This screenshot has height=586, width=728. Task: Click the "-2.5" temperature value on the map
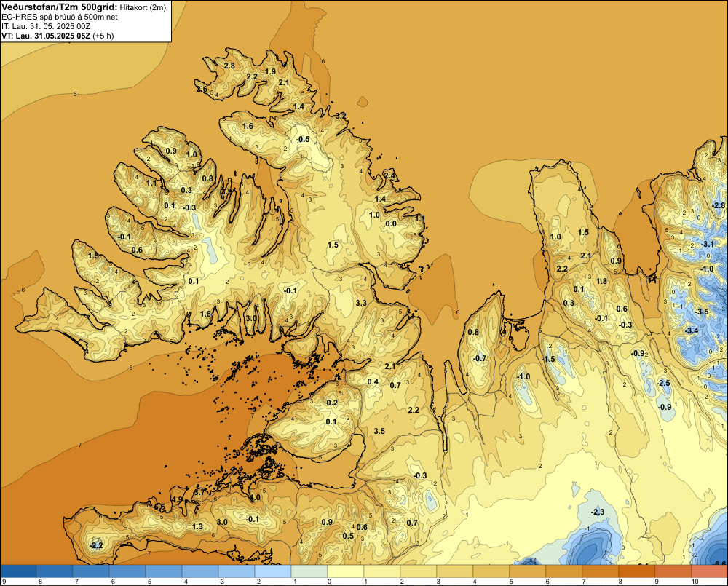click(663, 383)
